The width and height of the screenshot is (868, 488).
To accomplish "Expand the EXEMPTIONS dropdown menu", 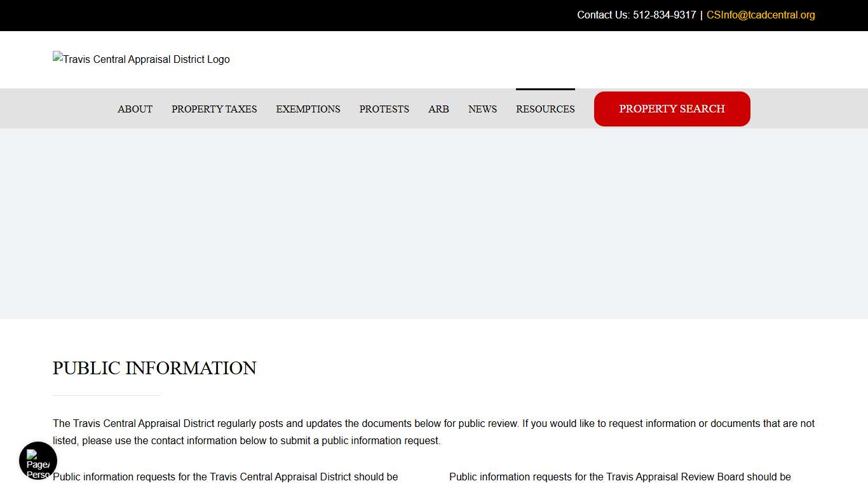I will (308, 109).
